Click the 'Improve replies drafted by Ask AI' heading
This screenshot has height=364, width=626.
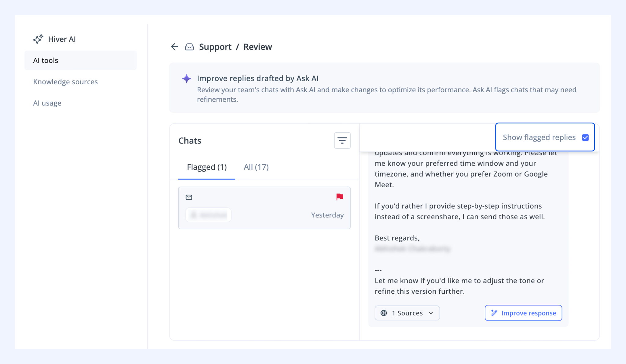(x=258, y=78)
